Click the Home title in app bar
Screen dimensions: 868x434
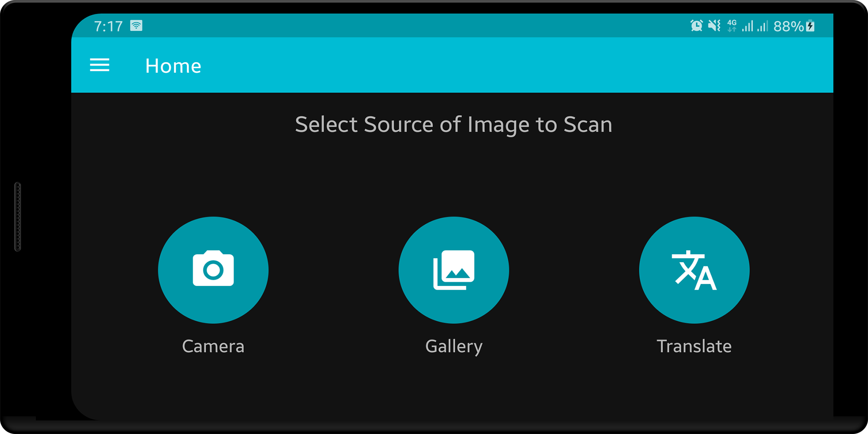point(173,66)
